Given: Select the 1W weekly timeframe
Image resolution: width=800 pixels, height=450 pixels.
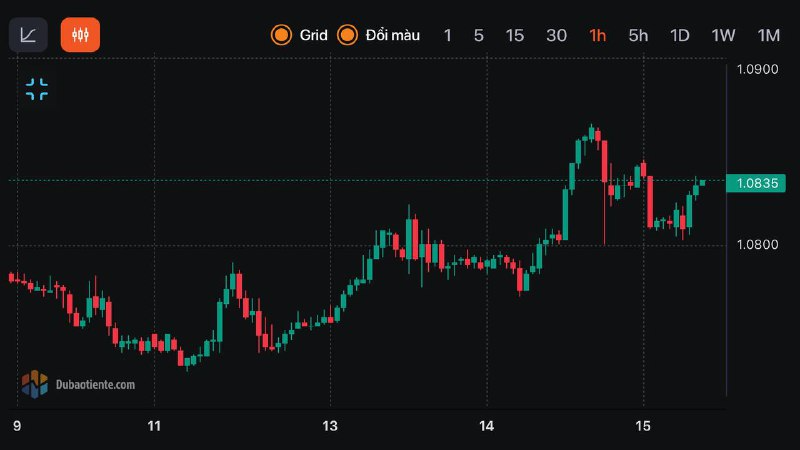Looking at the screenshot, I should click(723, 35).
